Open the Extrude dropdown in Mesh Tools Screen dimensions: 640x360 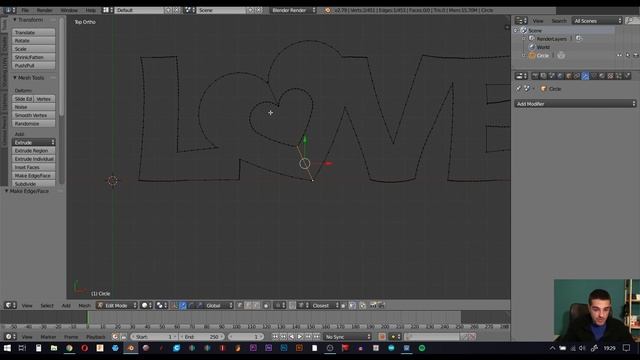(x=33, y=142)
